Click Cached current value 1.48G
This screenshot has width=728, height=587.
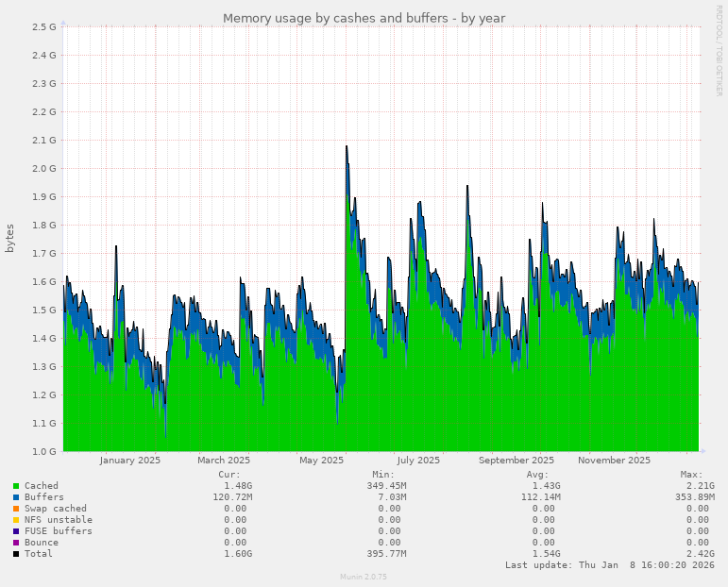238,486
